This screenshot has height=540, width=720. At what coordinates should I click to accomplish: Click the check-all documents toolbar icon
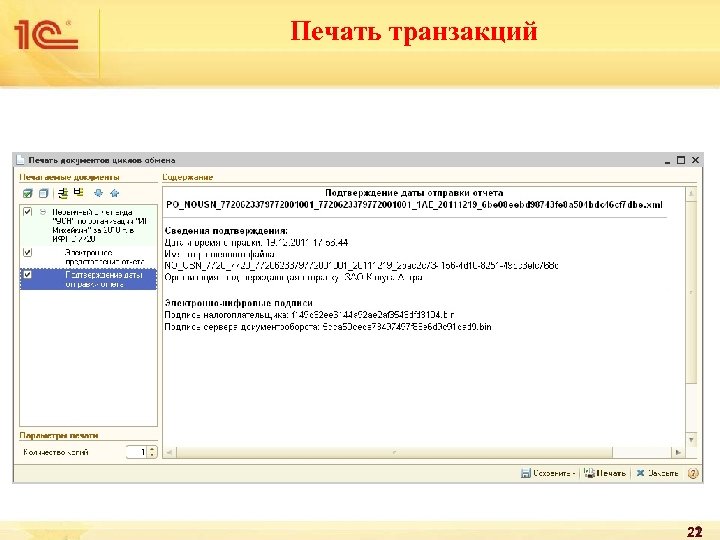click(x=28, y=193)
